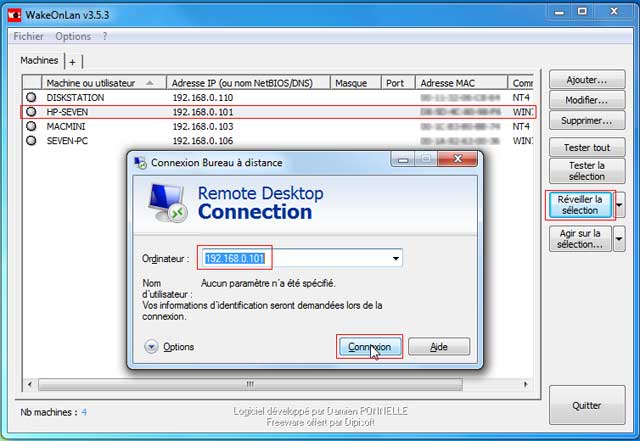Click the left scroll arrow of machine list
The width and height of the screenshot is (640, 441).
(x=29, y=384)
